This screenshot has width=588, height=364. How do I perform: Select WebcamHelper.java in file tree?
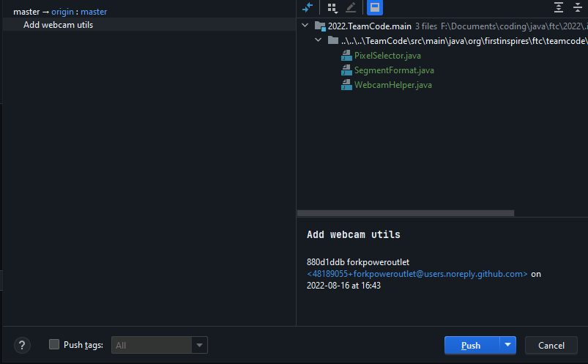[393, 85]
